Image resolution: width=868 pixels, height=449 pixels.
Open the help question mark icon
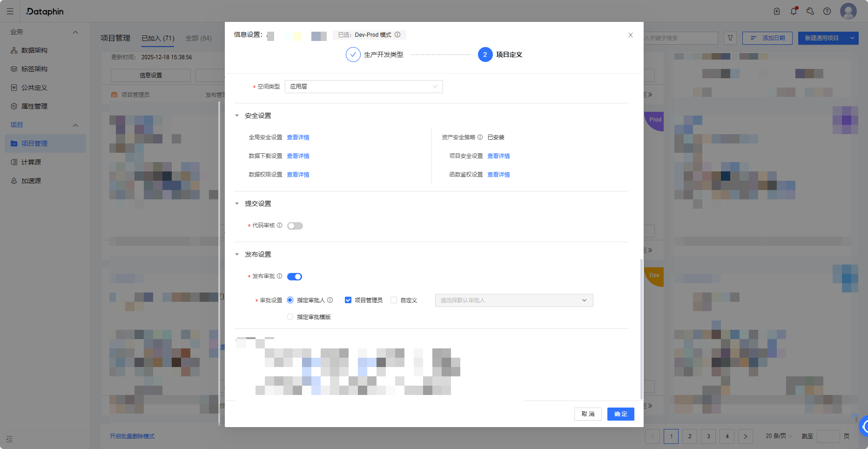827,11
